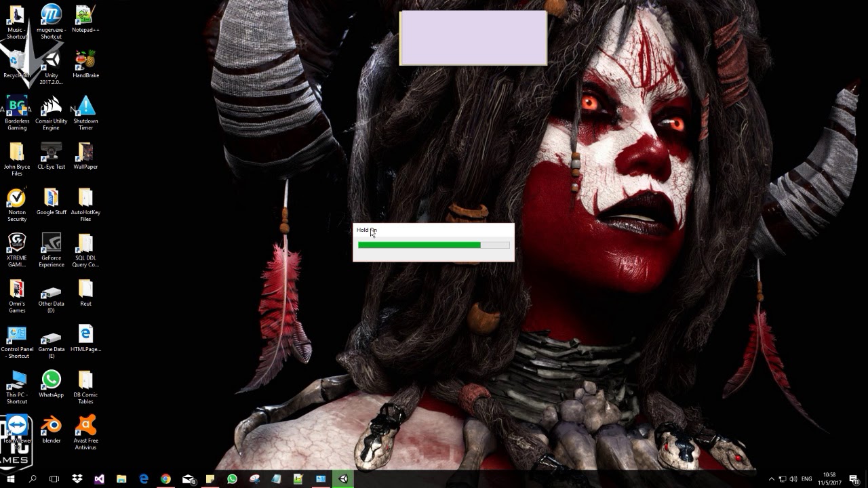Screen dimensions: 868x488
Task: Open DB Comic Tables folder
Action: coord(85,388)
